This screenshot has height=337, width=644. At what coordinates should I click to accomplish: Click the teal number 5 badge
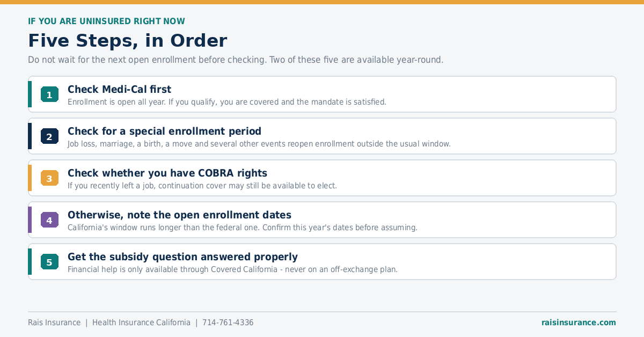tap(49, 262)
